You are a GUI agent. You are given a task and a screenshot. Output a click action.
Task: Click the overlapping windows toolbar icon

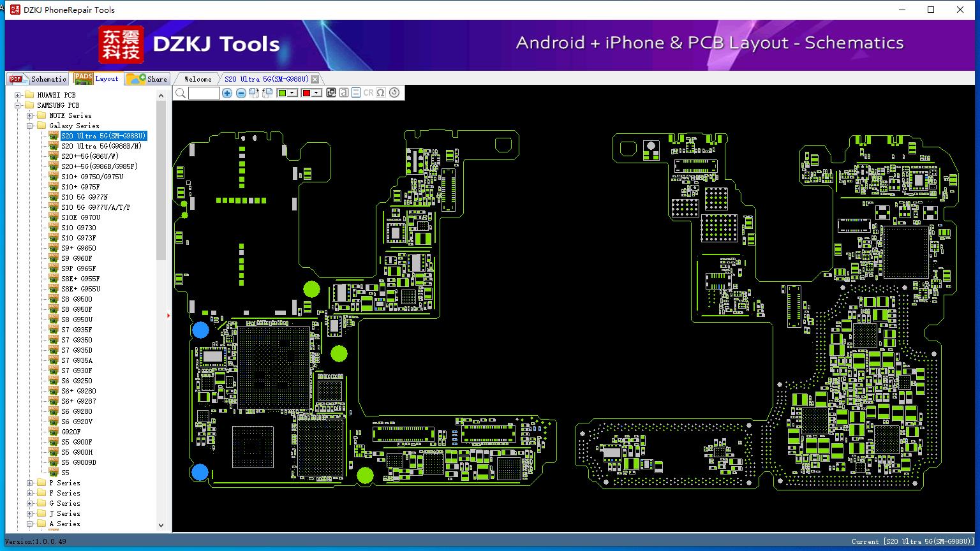[331, 92]
